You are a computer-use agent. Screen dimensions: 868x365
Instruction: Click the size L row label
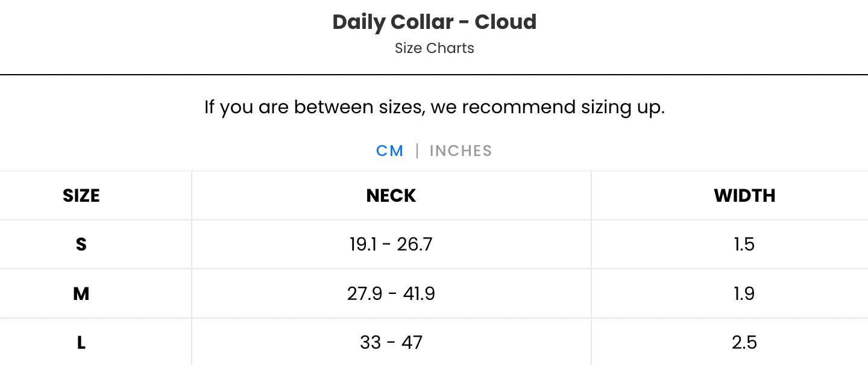(x=81, y=342)
